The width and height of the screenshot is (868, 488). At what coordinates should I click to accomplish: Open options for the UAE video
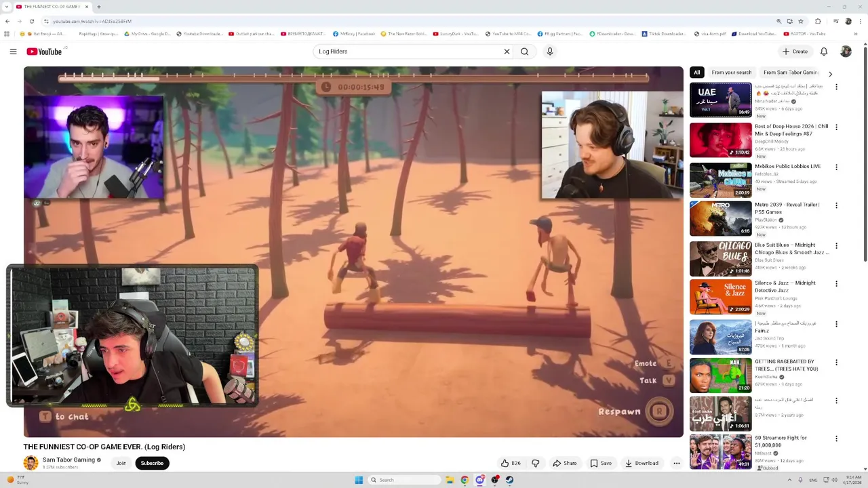tap(836, 87)
